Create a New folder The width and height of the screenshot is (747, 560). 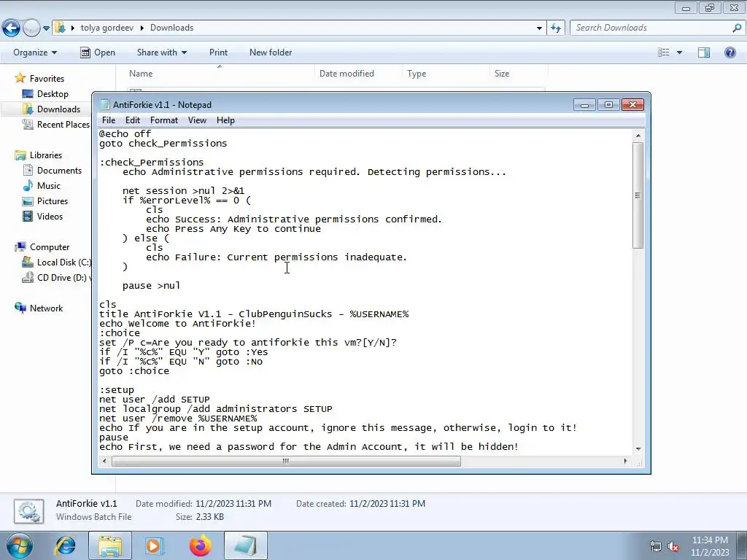coord(271,52)
